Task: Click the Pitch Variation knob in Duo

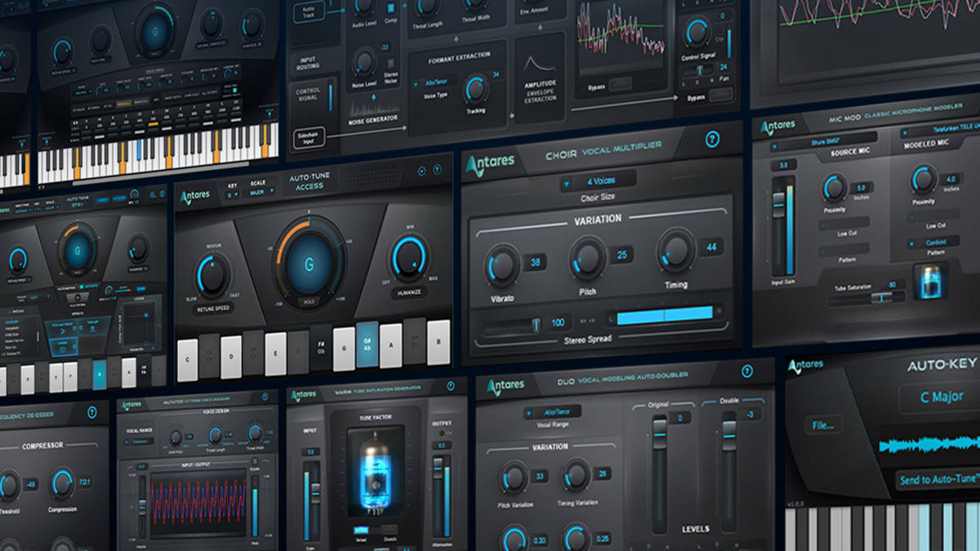Action: (x=513, y=477)
